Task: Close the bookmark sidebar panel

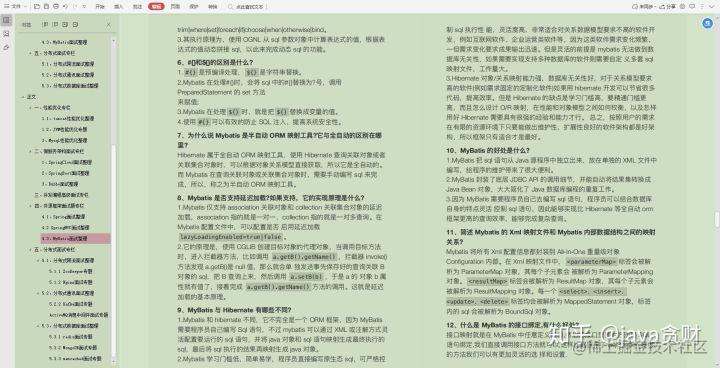Action: (x=109, y=25)
